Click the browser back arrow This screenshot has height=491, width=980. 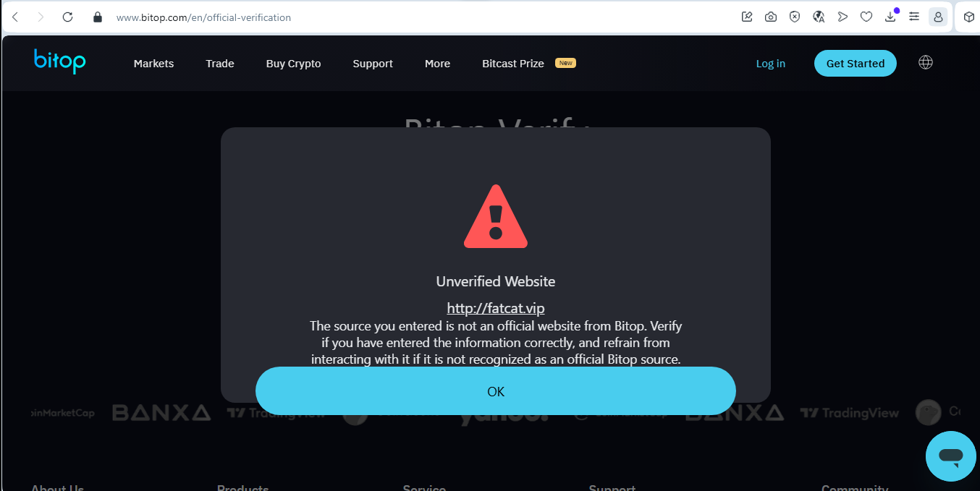tap(15, 17)
